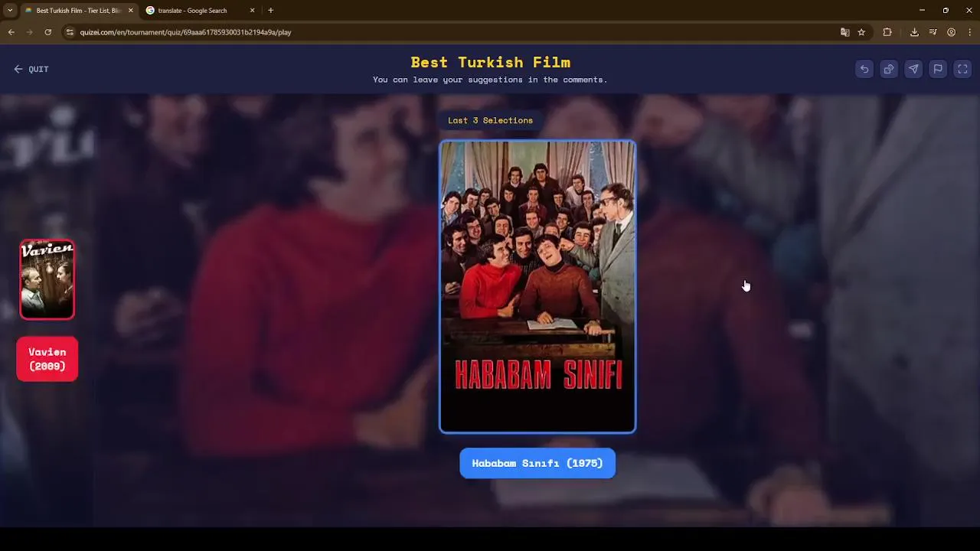Click the Vavien poster thumbnail
The width and height of the screenshot is (980, 551).
click(47, 279)
